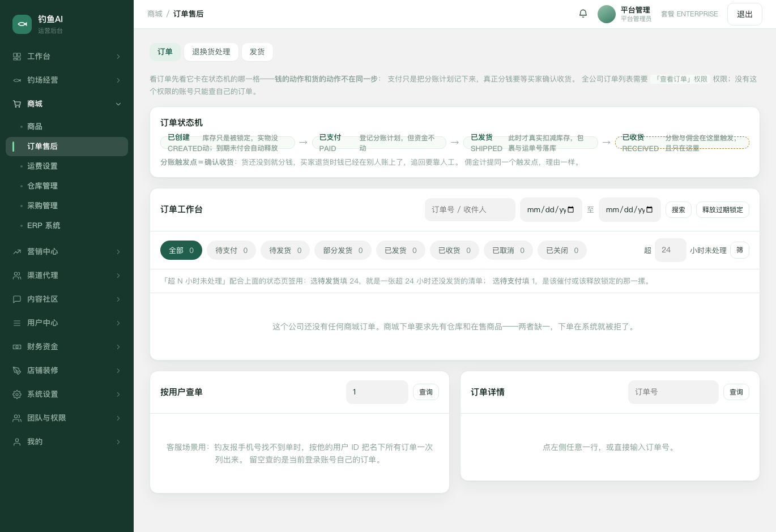The width and height of the screenshot is (776, 532).
Task: Click the 退出 logout button
Action: [745, 14]
